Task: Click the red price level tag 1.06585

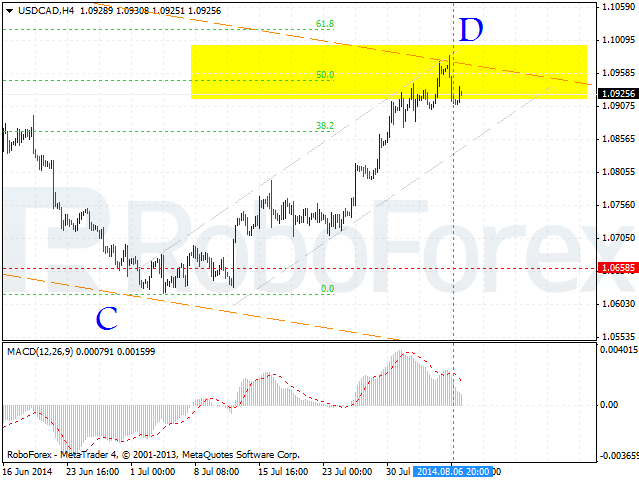Action: [x=618, y=268]
